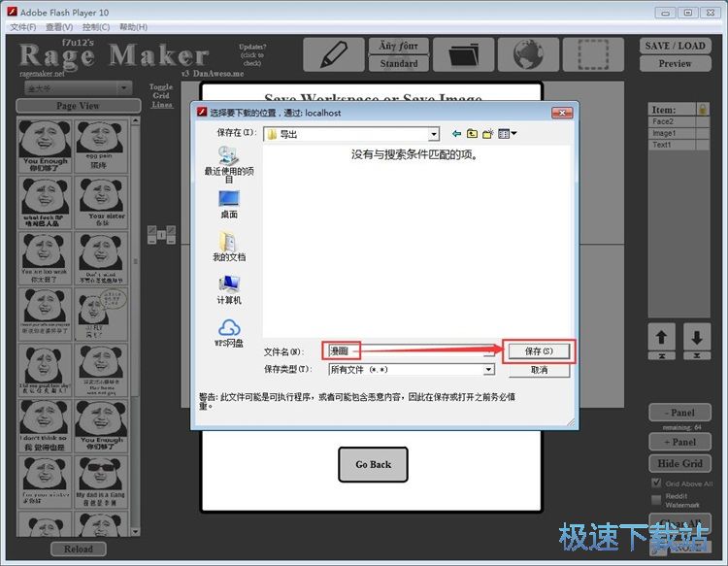Click the 取消 cancel button
728x566 pixels.
click(539, 370)
